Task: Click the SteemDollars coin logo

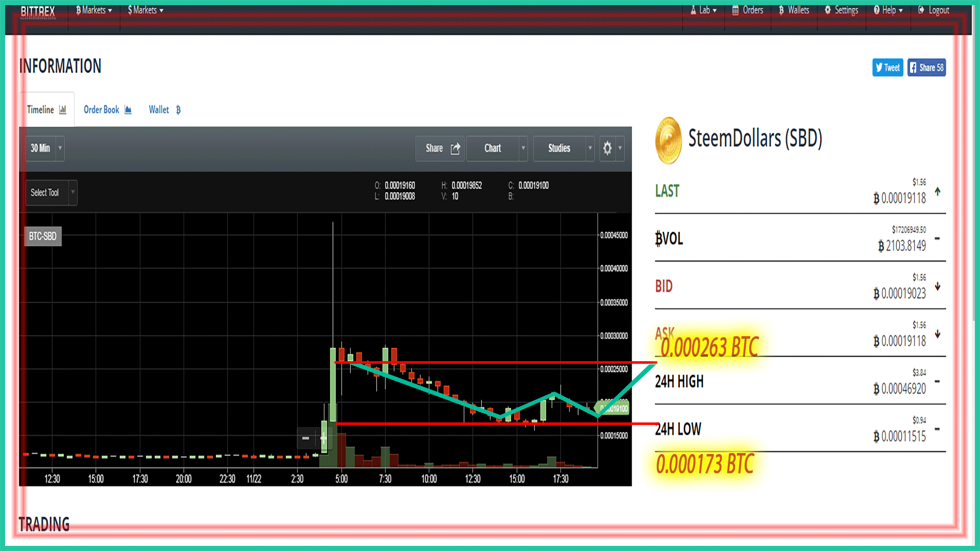Action: 669,140
